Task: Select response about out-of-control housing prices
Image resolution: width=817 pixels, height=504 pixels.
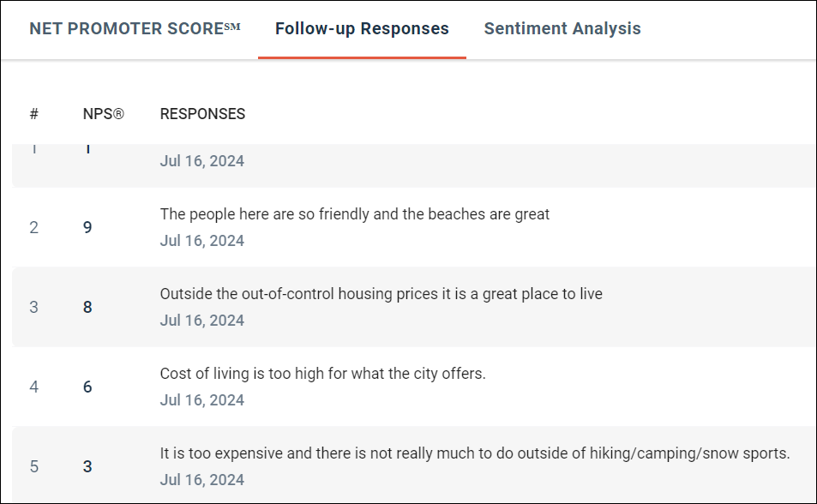Action: tap(381, 294)
